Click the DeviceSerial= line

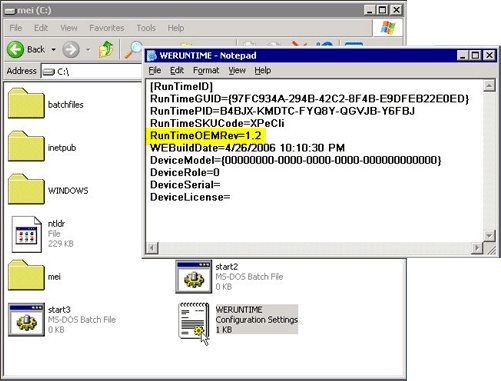185,185
